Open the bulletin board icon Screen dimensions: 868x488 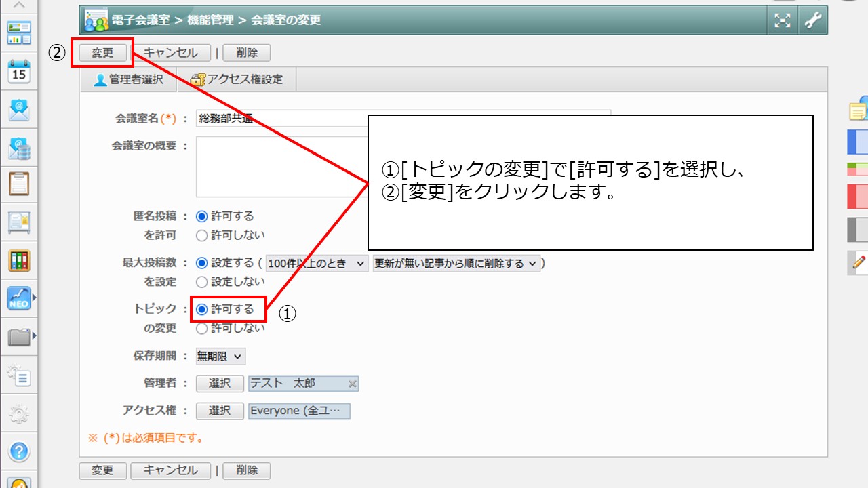click(19, 222)
